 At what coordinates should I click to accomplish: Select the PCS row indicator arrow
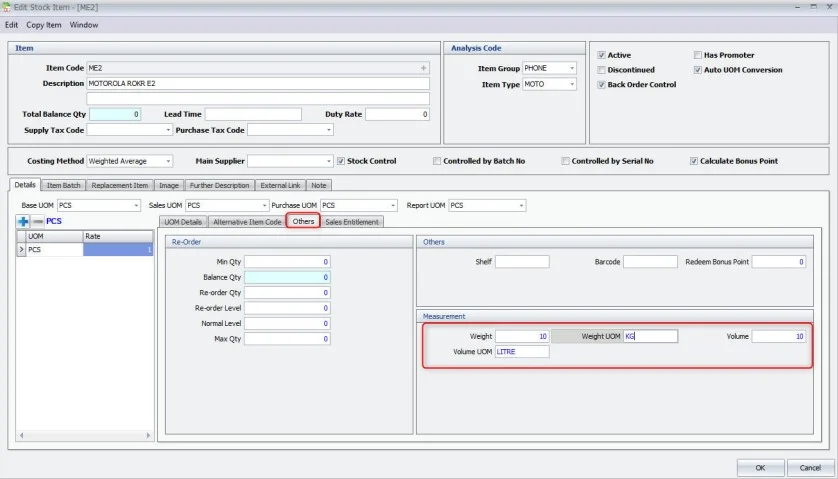point(22,250)
